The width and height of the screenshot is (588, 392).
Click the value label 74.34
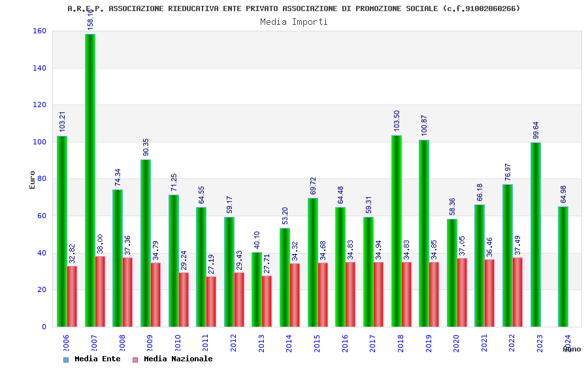coord(118,177)
